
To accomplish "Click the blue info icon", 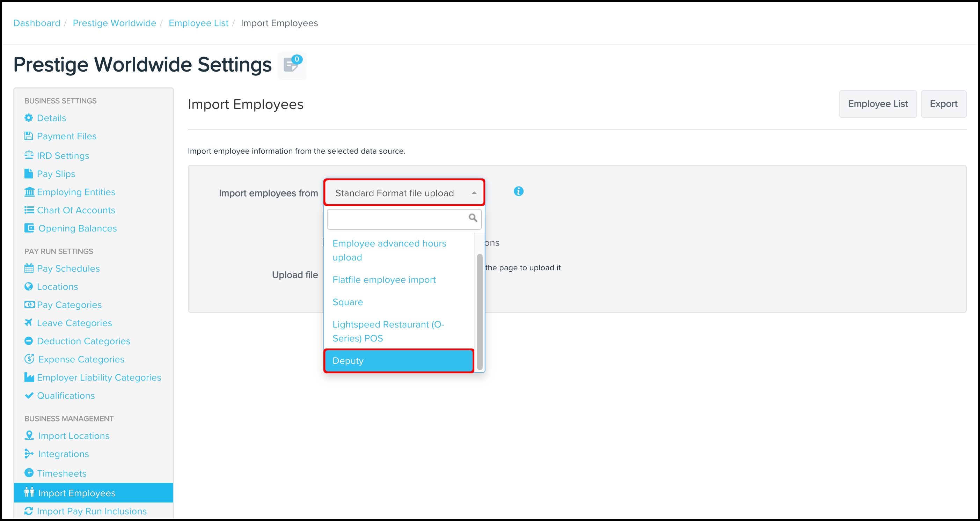I will (x=518, y=191).
